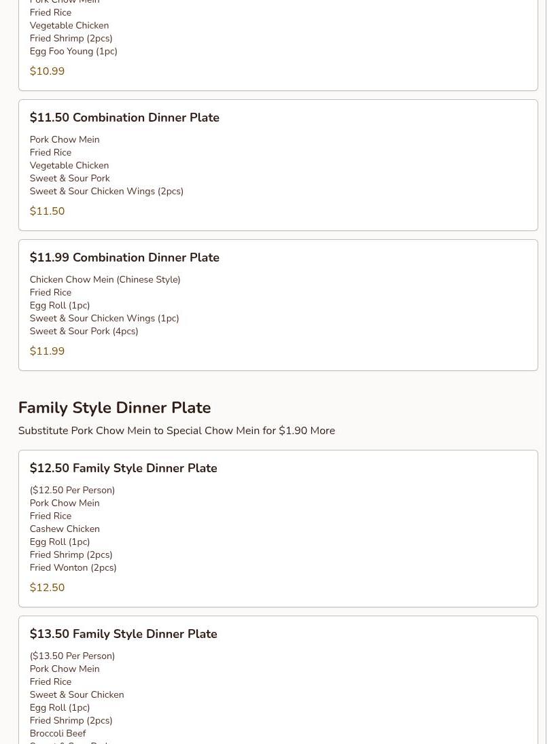Viewport: 560px width, 744px height.
Task: Click Chicken Chow Mein (Chinese Style) description
Action: pos(105,280)
